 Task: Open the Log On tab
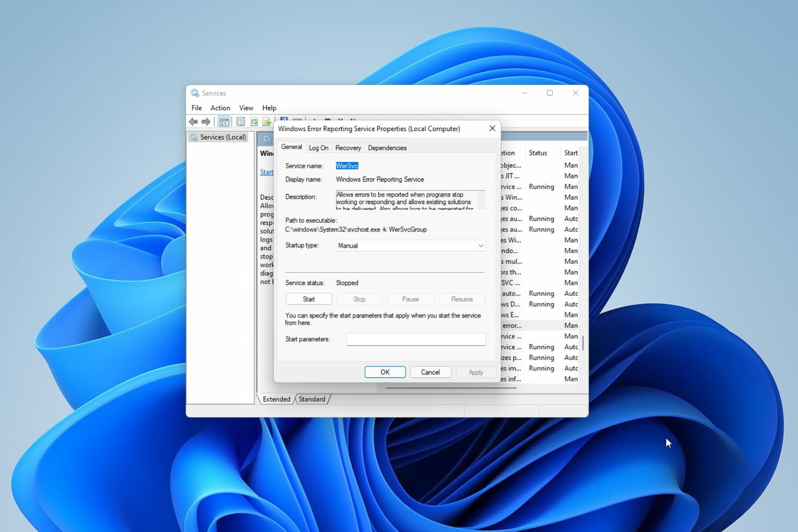pos(318,148)
